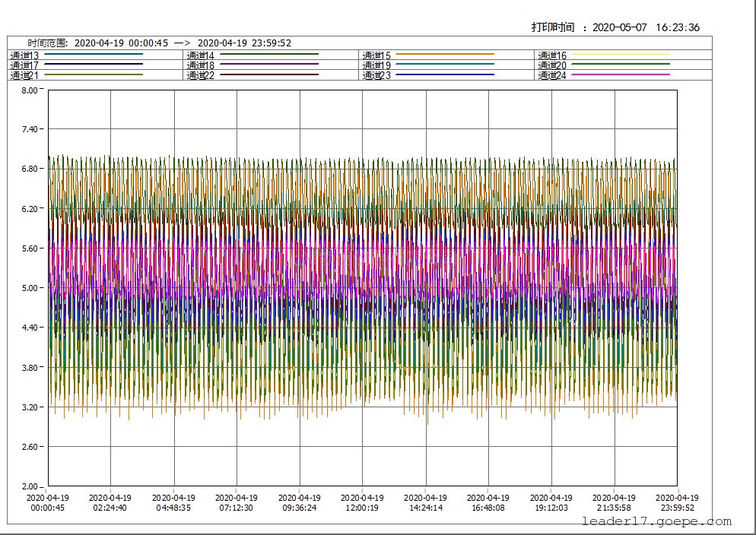
Task: Select the dark red 通道22 legend line
Action: [x=269, y=74]
